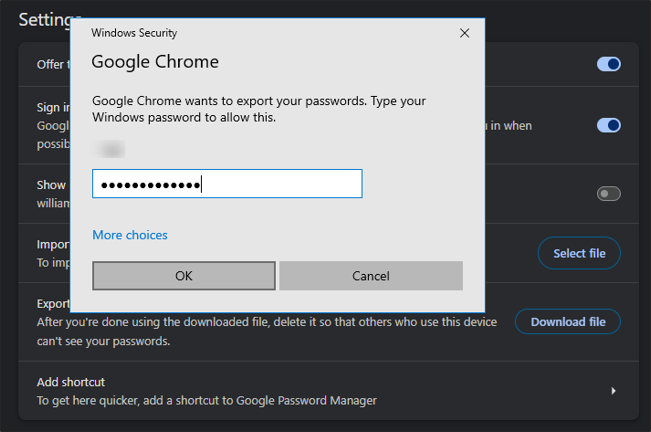
Task: Toggle the topmost switch in Settings
Action: coord(608,64)
